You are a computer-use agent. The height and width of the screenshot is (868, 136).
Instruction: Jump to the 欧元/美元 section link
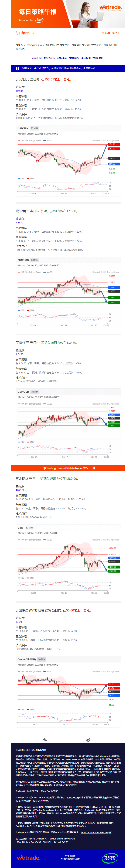49,58
